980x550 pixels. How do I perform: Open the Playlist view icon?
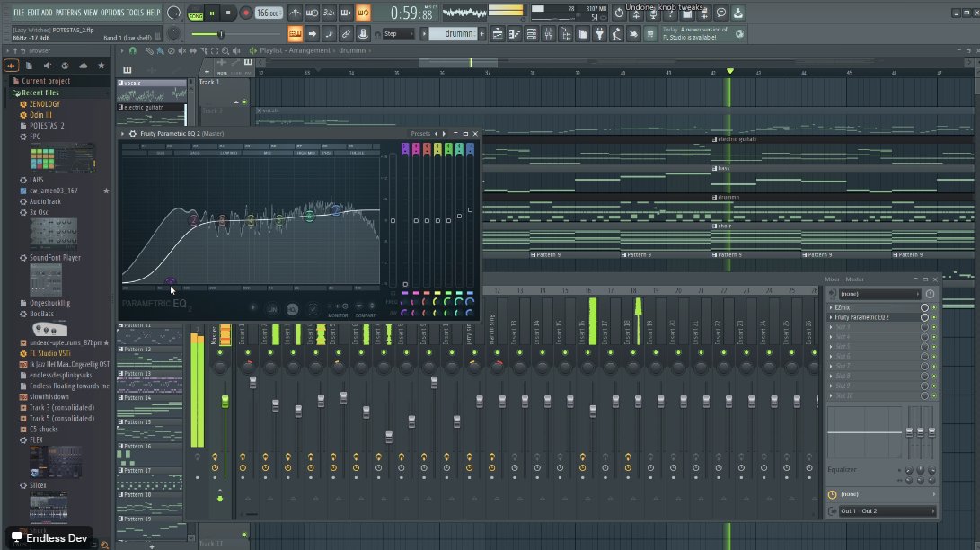(x=498, y=34)
